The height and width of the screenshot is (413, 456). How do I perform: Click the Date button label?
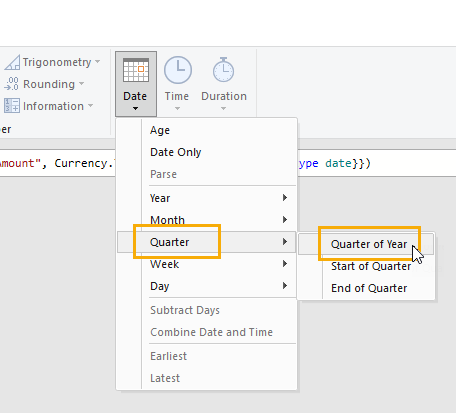[135, 96]
